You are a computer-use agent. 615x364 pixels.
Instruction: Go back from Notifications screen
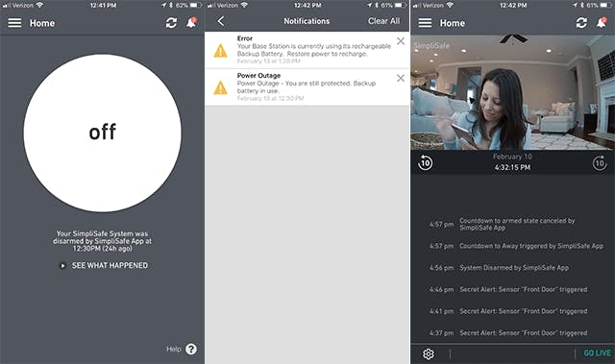click(x=221, y=21)
